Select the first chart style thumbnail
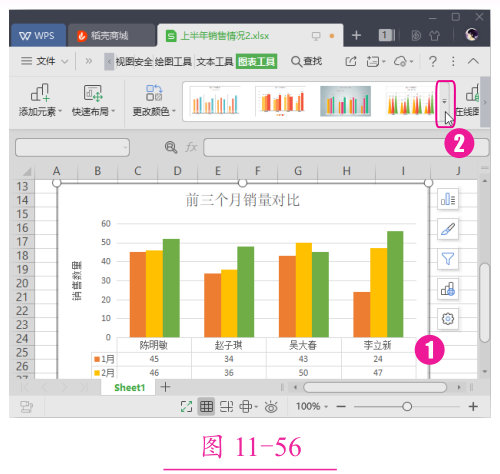Image resolution: width=500 pixels, height=474 pixels. click(215, 100)
